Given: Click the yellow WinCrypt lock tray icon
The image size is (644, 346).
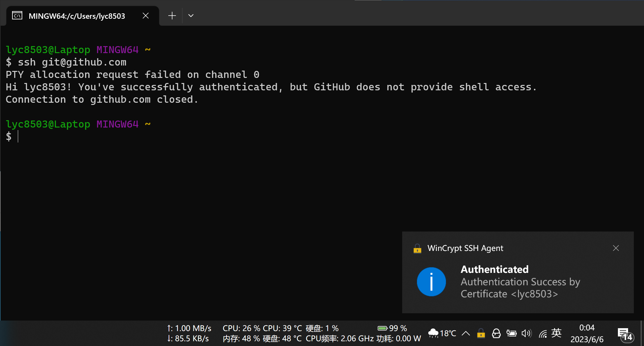Looking at the screenshot, I should pyautogui.click(x=481, y=333).
